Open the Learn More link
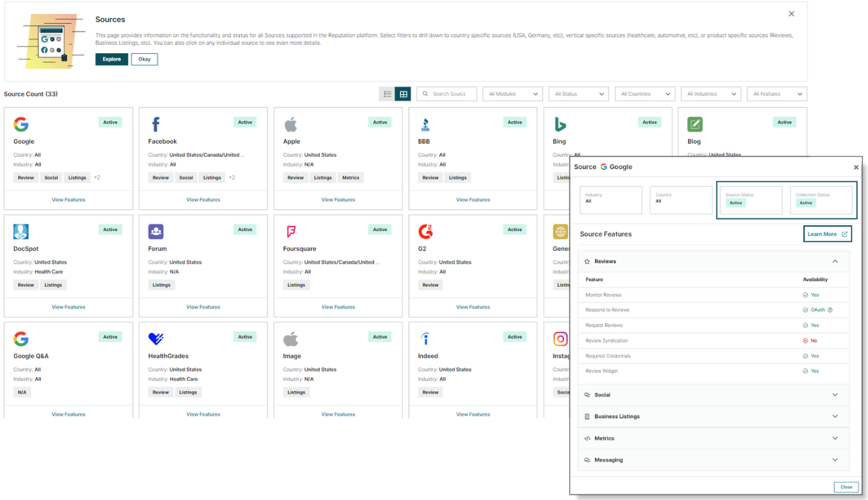The image size is (868, 500). 827,234
